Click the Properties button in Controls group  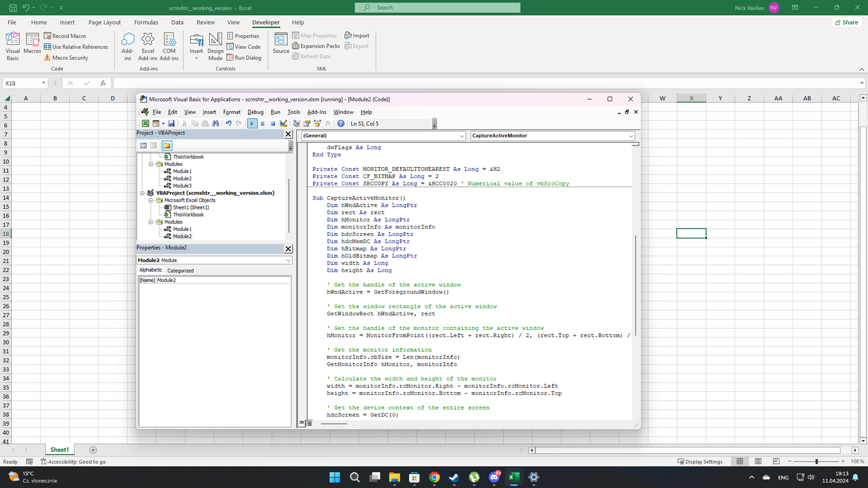243,36
